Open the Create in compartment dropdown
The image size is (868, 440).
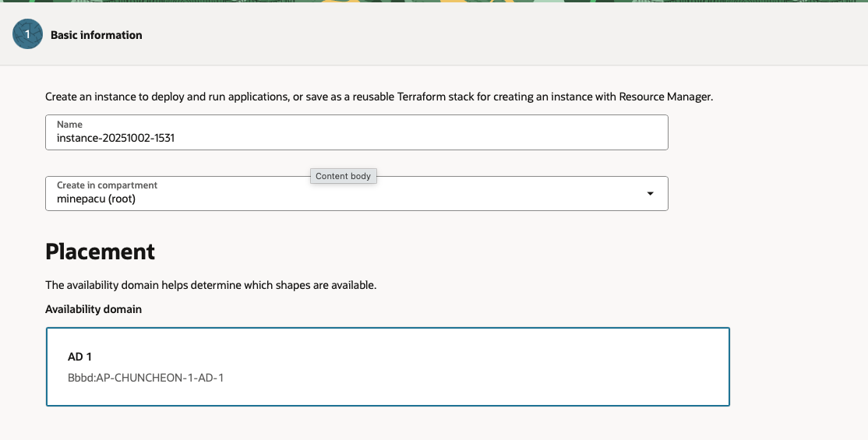(356, 193)
